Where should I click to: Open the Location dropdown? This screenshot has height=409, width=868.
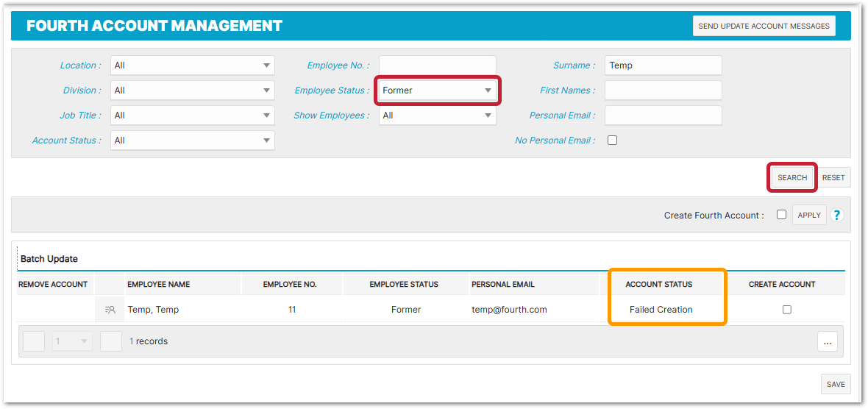coord(192,65)
